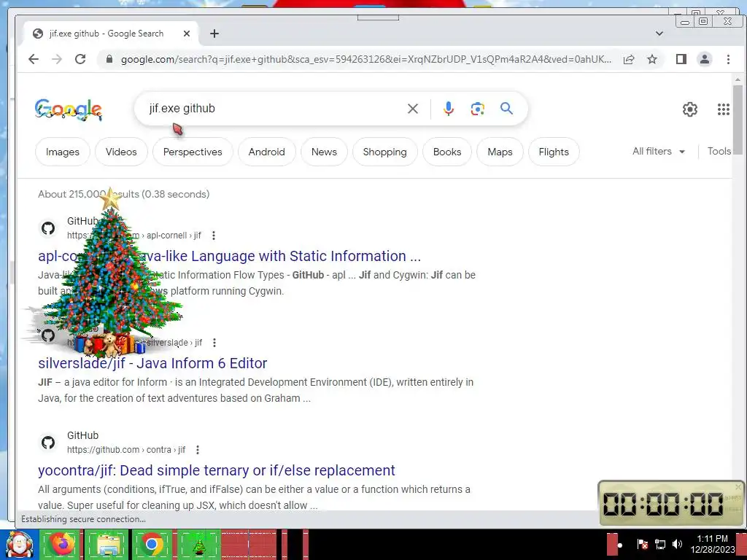This screenshot has height=560, width=747.
Task: Open more options for silverslade jif result
Action: click(x=214, y=343)
